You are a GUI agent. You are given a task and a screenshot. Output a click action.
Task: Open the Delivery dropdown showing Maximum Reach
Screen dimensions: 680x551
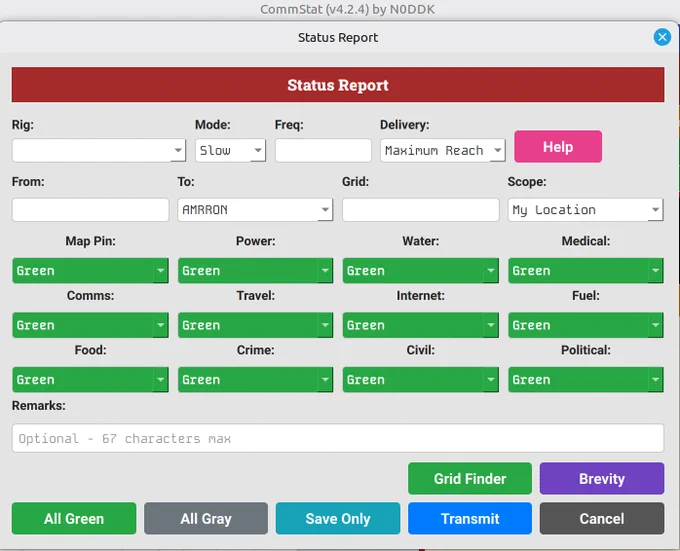pyautogui.click(x=443, y=150)
